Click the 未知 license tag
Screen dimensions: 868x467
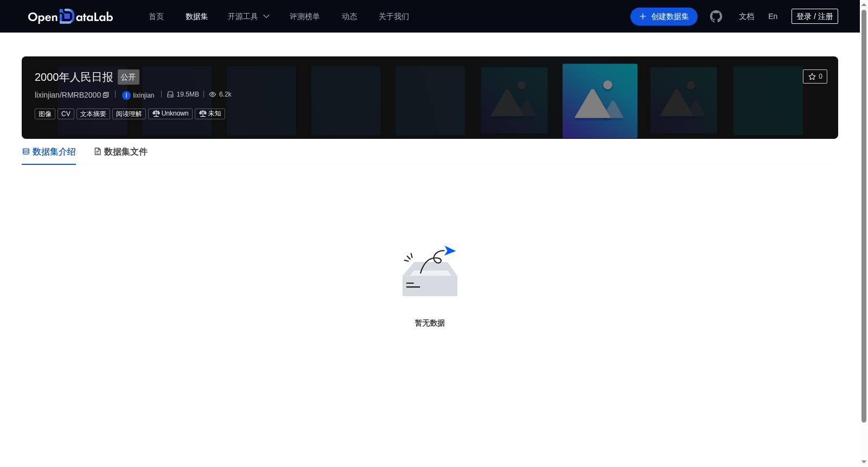[210, 114]
